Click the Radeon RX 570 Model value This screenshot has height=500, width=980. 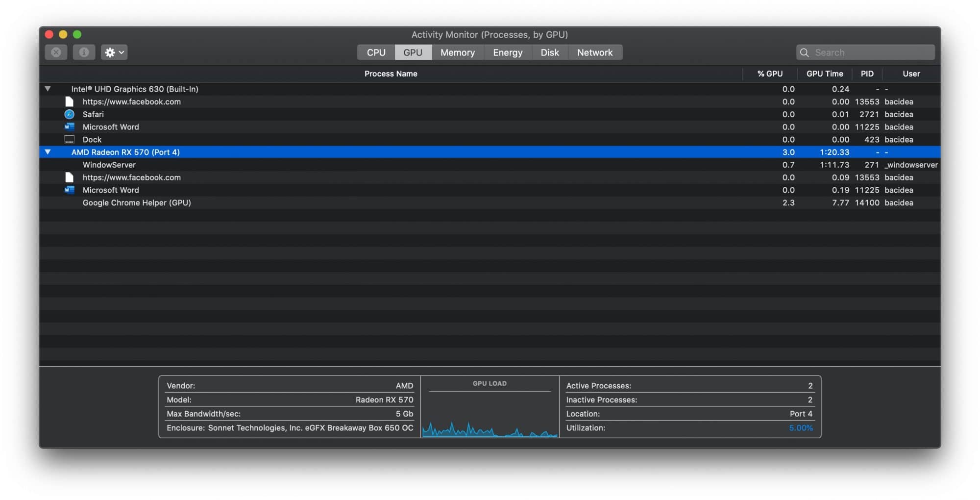pos(384,400)
